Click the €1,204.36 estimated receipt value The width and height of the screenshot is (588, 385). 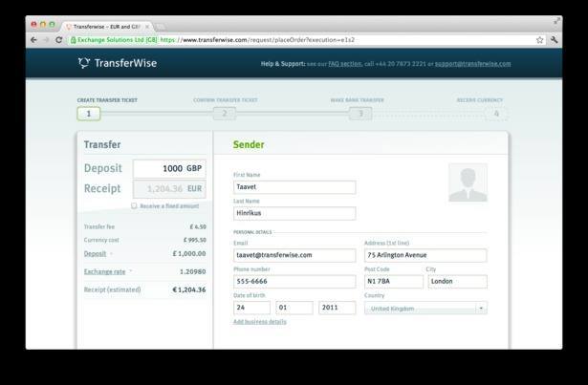tap(189, 289)
